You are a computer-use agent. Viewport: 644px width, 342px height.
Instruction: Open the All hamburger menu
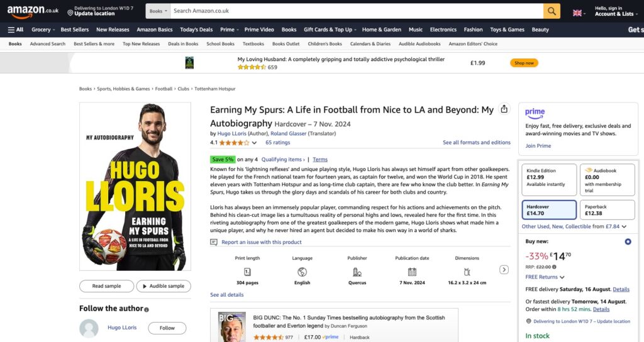pyautogui.click(x=16, y=30)
